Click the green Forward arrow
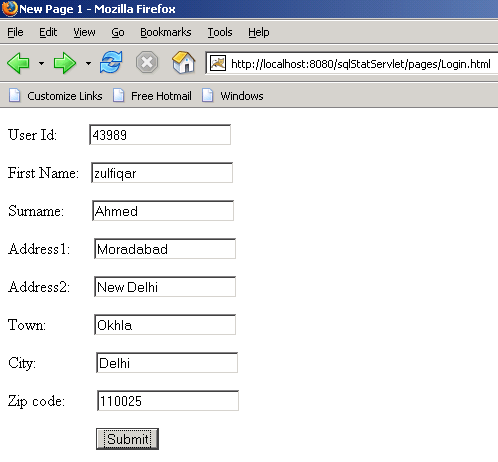 click(65, 63)
